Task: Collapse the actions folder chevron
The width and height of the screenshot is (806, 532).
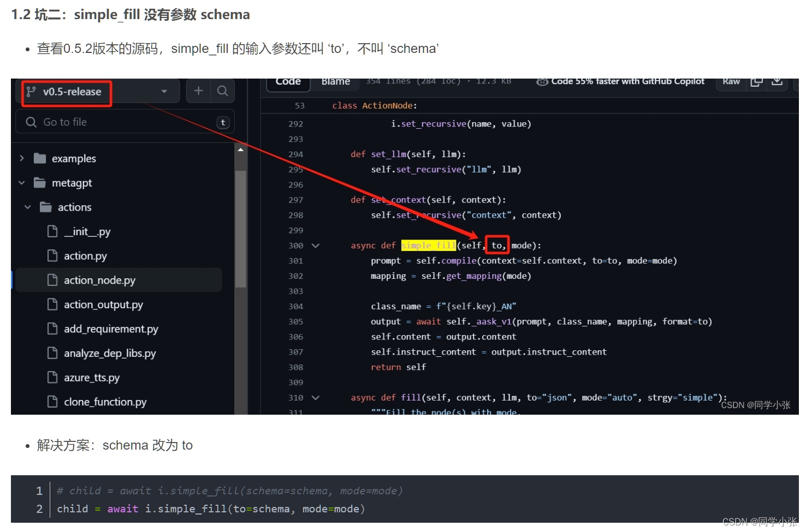Action: (x=28, y=207)
